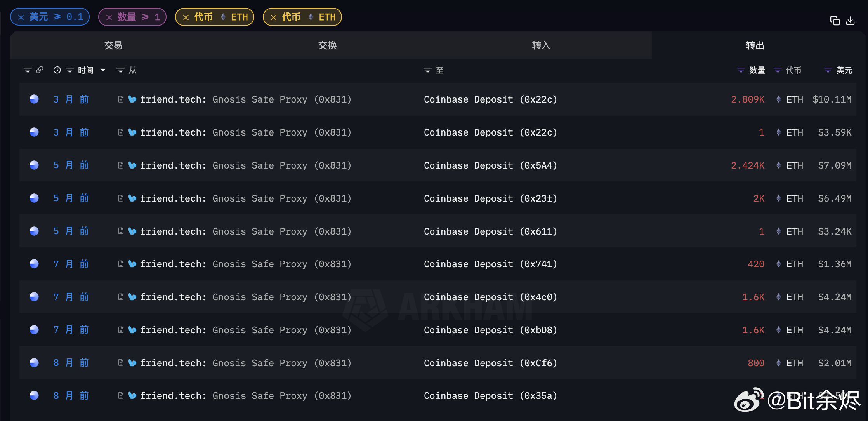Image resolution: width=868 pixels, height=421 pixels.
Task: Download transactions with download icon
Action: [850, 21]
